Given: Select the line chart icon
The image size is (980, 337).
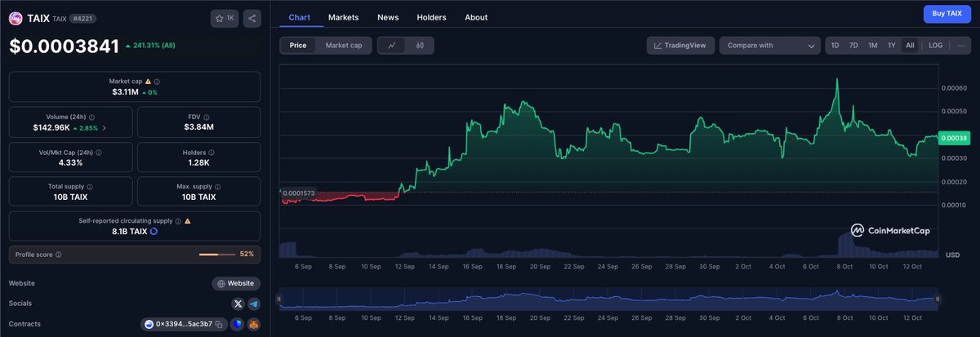Looking at the screenshot, I should click(392, 46).
